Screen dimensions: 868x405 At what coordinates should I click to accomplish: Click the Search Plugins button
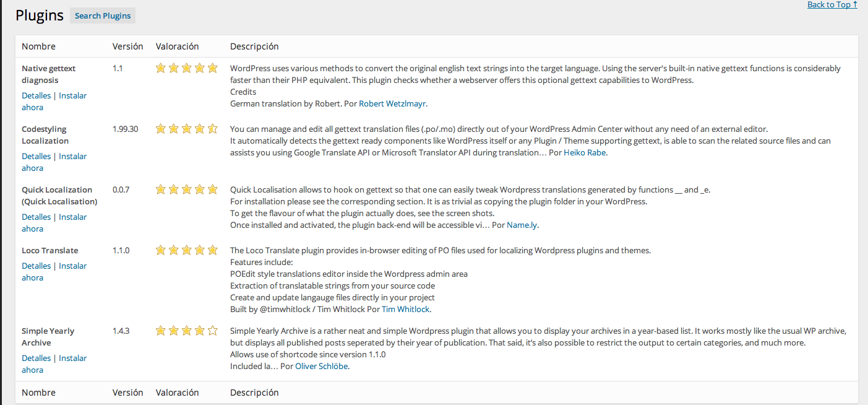(x=103, y=16)
